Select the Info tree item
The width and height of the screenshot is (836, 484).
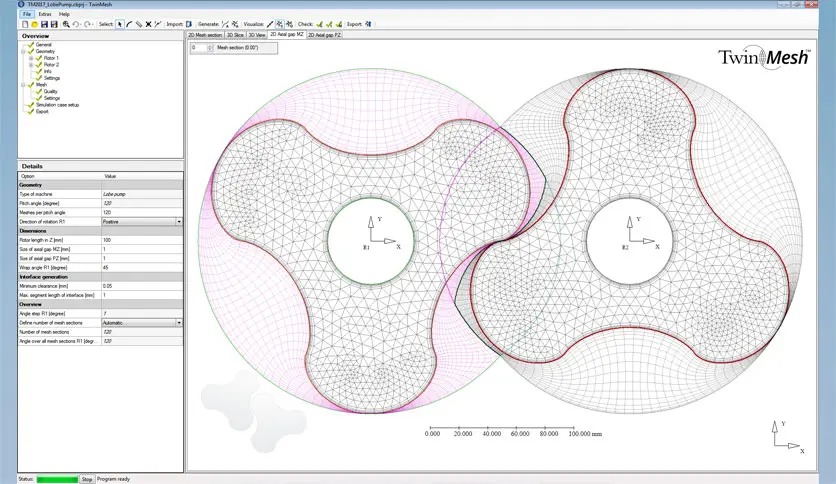(47, 71)
